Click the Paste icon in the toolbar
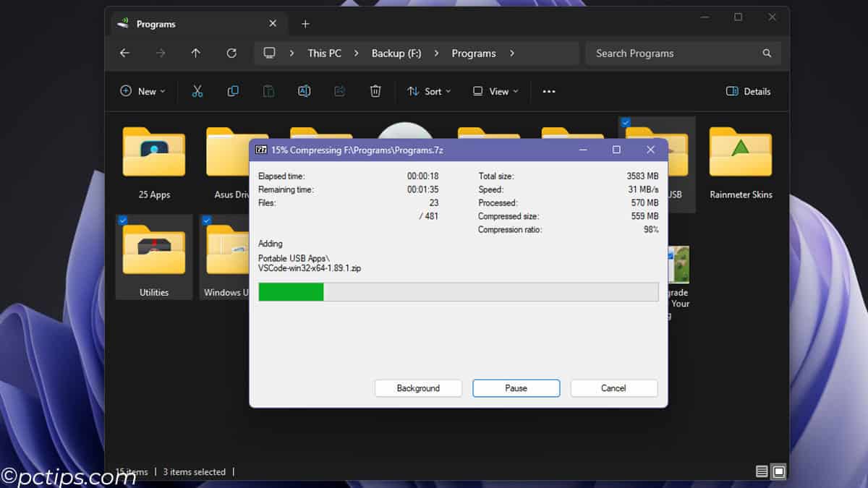The width and height of the screenshot is (868, 488). pyautogui.click(x=268, y=91)
